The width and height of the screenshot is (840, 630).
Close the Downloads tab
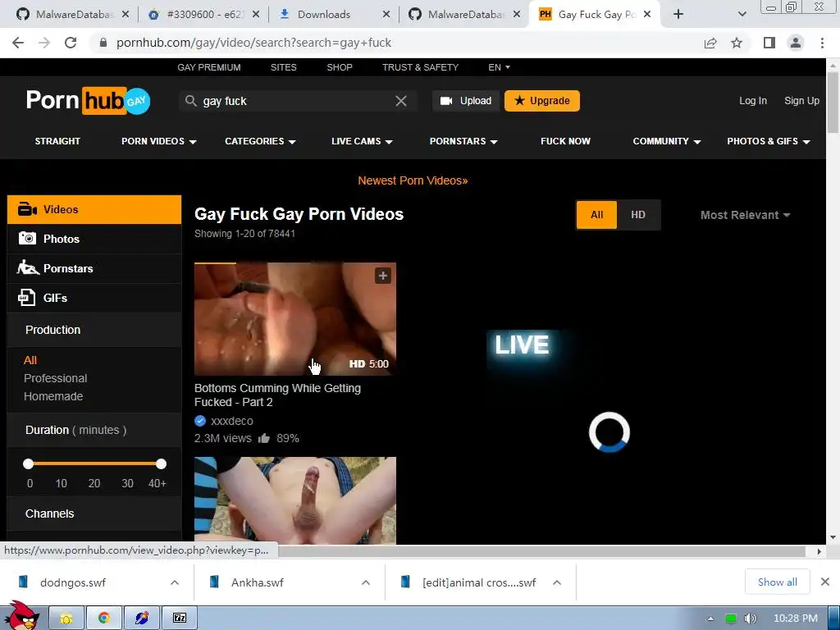point(386,15)
